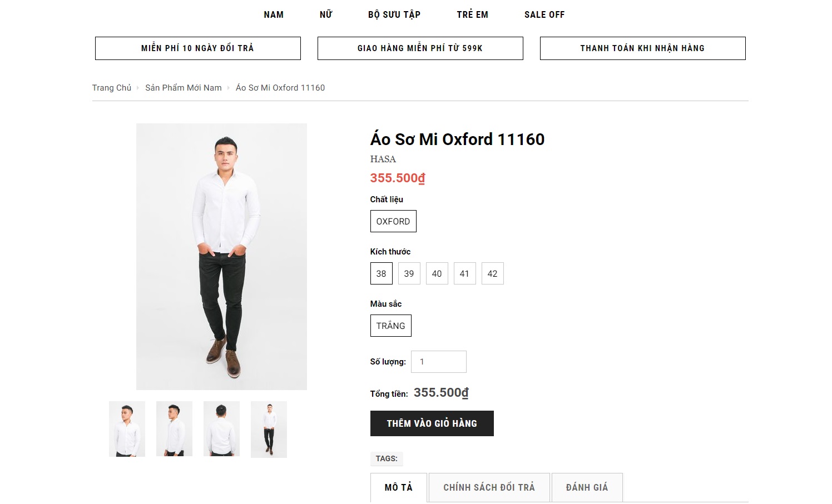Select size 42

pyautogui.click(x=493, y=273)
